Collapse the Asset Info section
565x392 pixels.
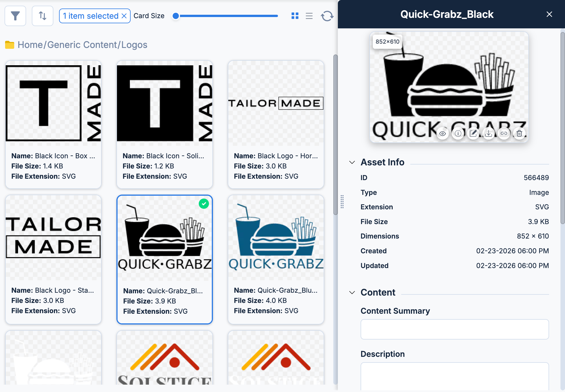coord(352,162)
